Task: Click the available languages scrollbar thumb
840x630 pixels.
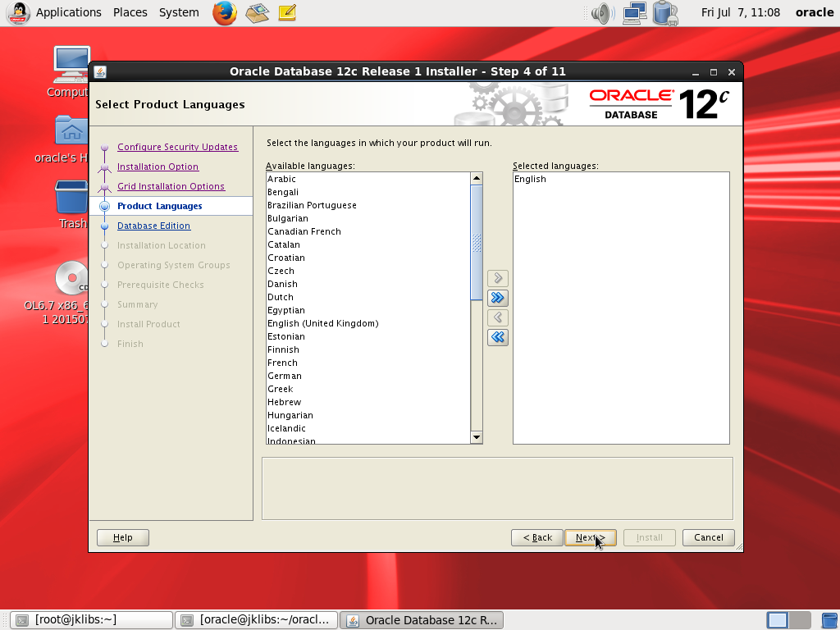Action: pos(477,243)
